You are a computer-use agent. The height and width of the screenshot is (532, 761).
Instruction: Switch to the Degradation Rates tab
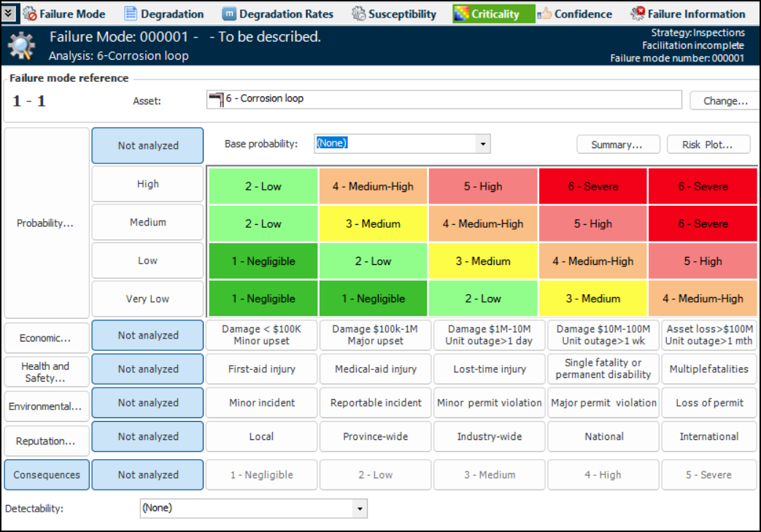pos(286,14)
